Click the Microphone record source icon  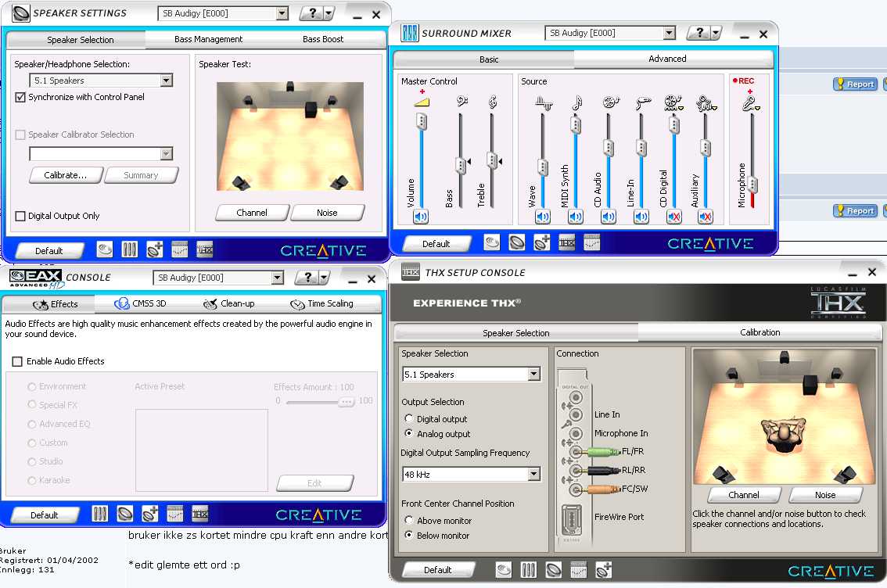point(751,103)
